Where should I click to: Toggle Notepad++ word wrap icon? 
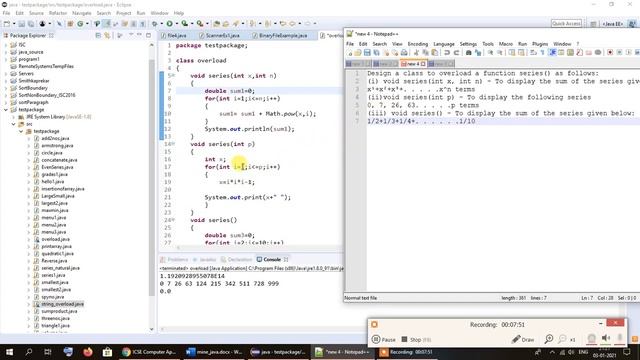pos(533,53)
